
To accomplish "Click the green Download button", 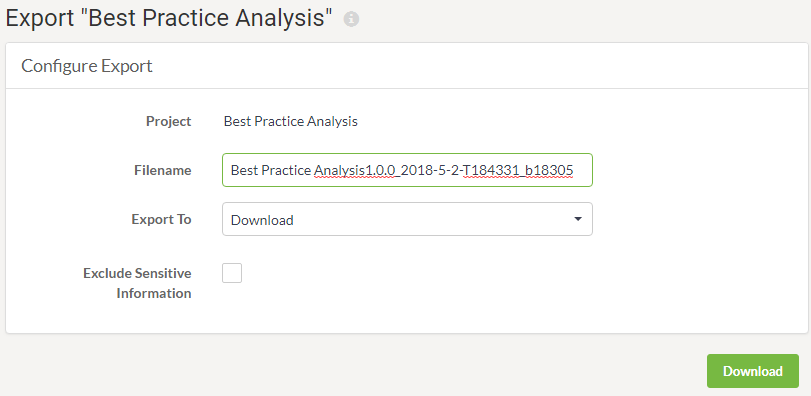I will tap(753, 371).
